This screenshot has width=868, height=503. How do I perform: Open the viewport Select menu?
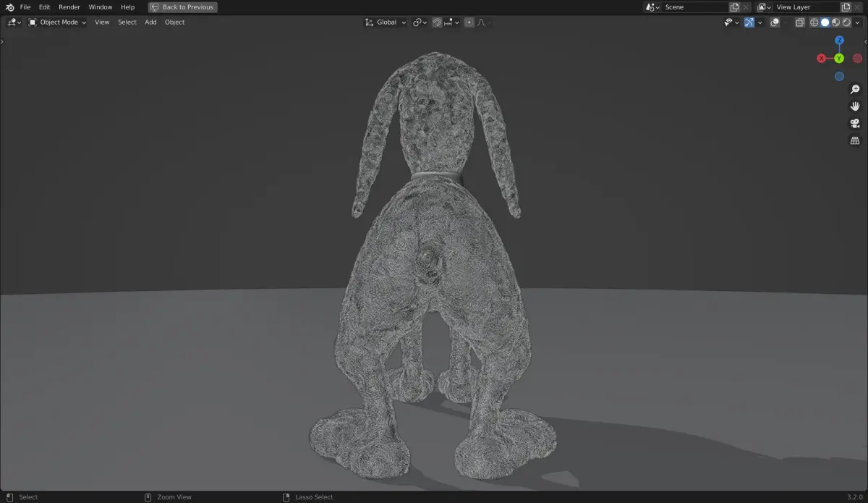coord(127,22)
